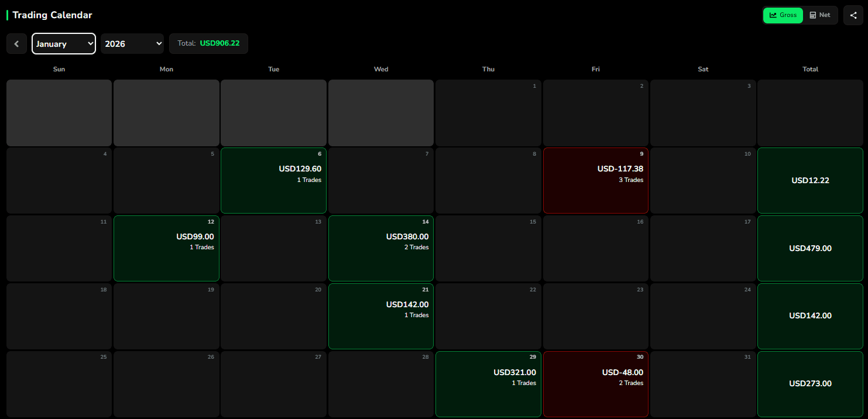This screenshot has width=868, height=419.
Task: Open January 21 showing USD142.00
Action: click(x=381, y=316)
